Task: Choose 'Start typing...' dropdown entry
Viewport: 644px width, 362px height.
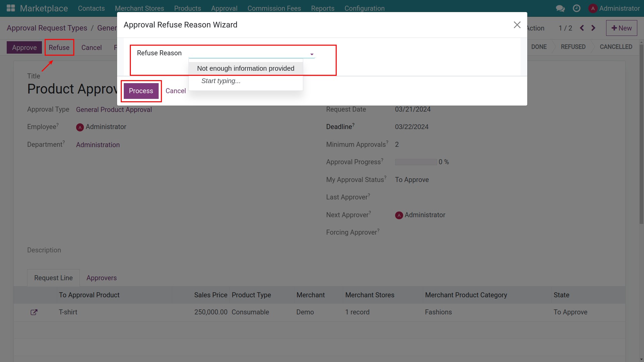Action: point(246,81)
